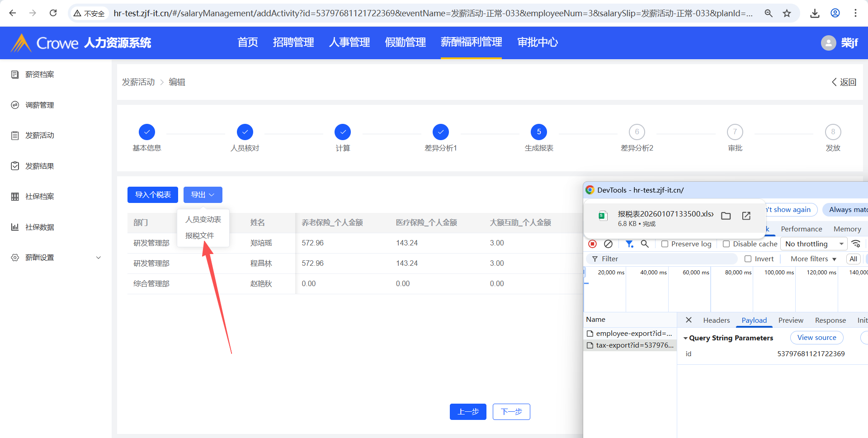This screenshot has height=438, width=868.
Task: Switch to the Headers tab
Action: pyautogui.click(x=716, y=320)
